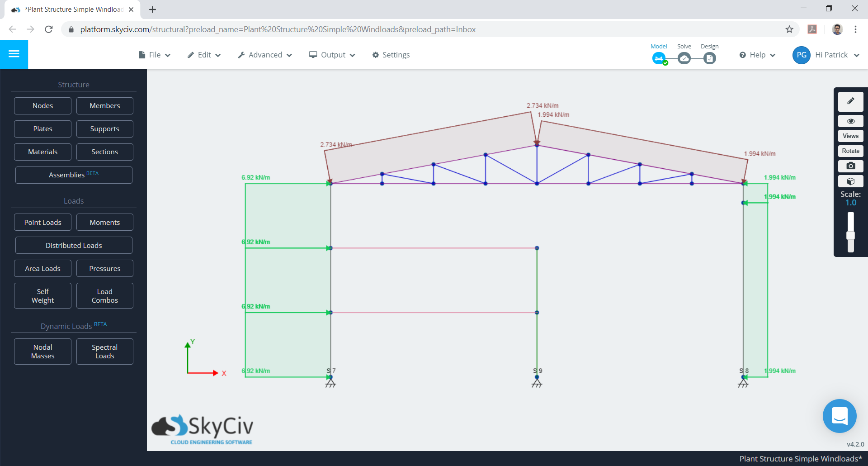The height and width of the screenshot is (466, 868).
Task: Expand the Hi Patrick account dropdown
Action: click(837, 55)
